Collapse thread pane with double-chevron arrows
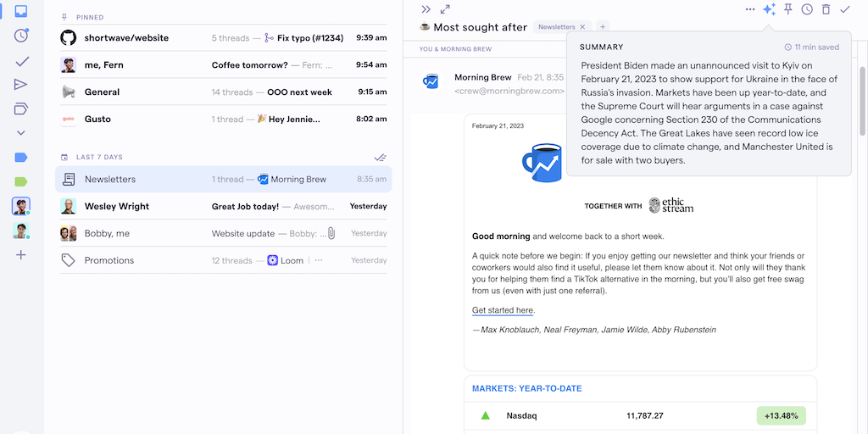 point(426,9)
